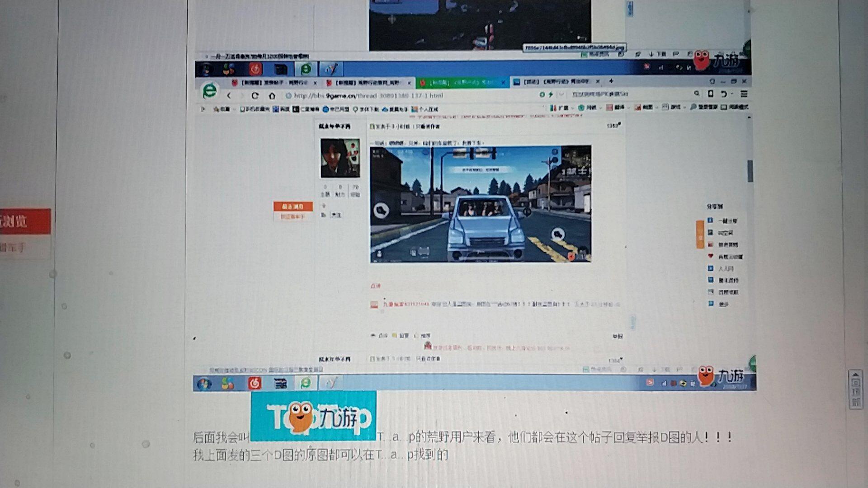
Task: Click 推荐 in the post action row
Action: pos(422,336)
